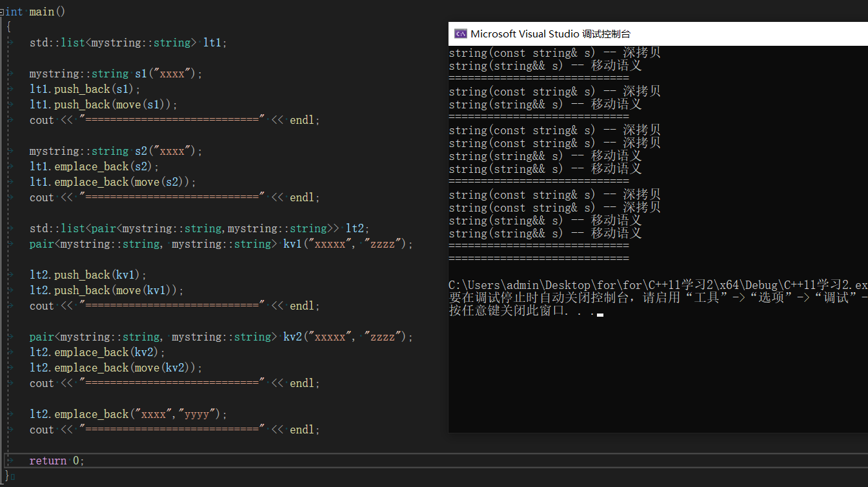Click the return 0; statement
This screenshot has height=487, width=868.
[57, 461]
